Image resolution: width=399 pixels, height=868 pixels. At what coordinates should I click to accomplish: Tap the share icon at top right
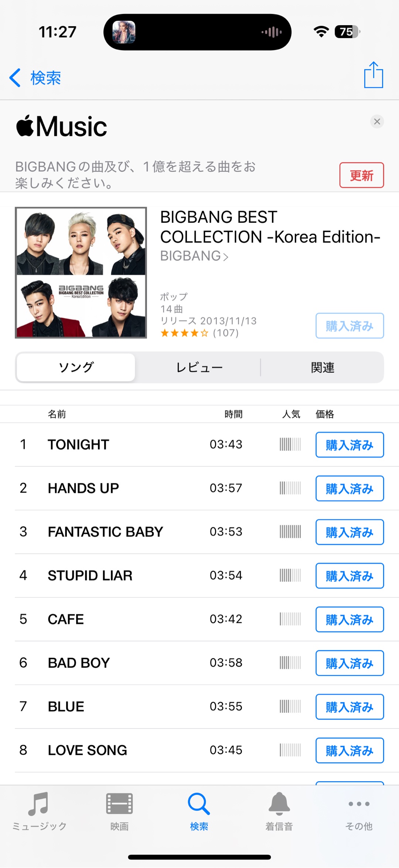374,75
